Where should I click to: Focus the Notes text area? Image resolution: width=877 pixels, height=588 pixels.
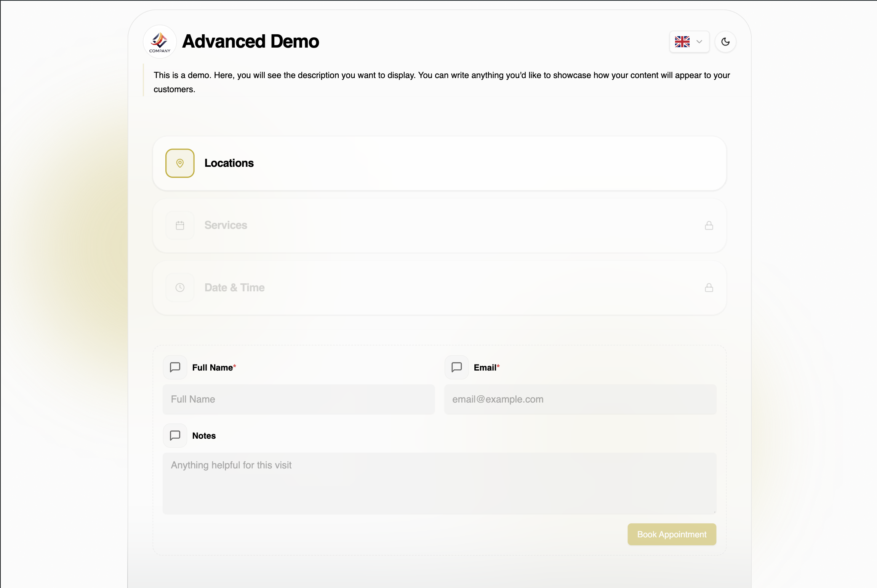point(439,483)
